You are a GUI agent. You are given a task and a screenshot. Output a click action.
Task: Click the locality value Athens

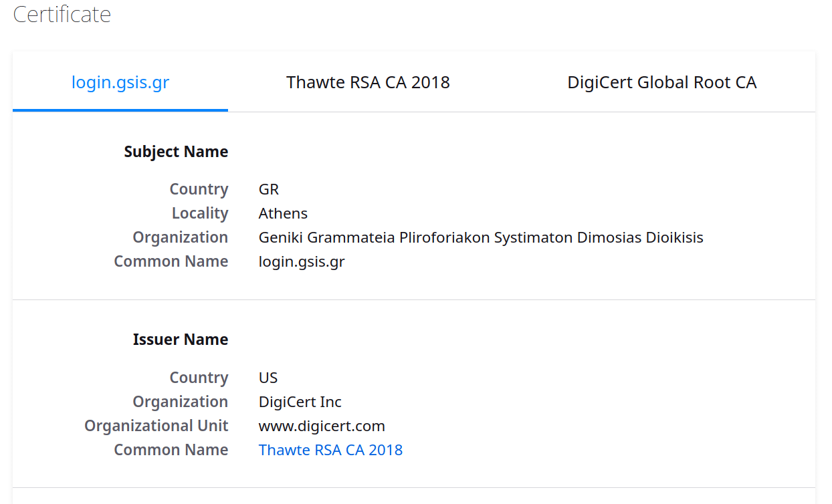[283, 213]
